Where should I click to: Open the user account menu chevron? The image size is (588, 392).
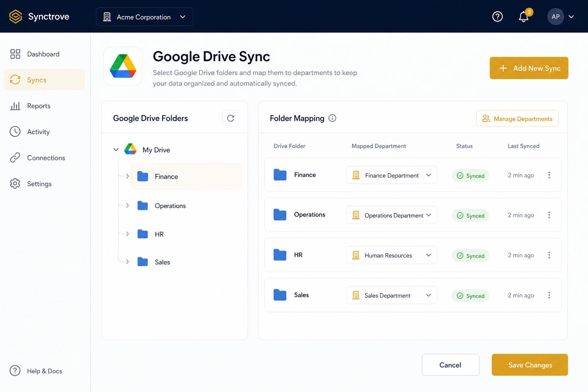coord(571,17)
